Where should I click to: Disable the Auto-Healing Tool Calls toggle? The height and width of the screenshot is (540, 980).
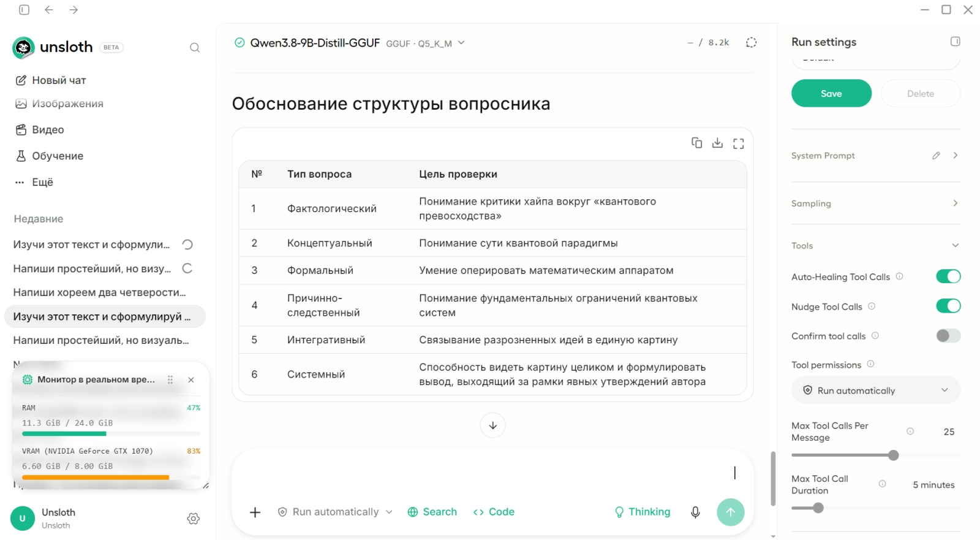[x=948, y=276]
